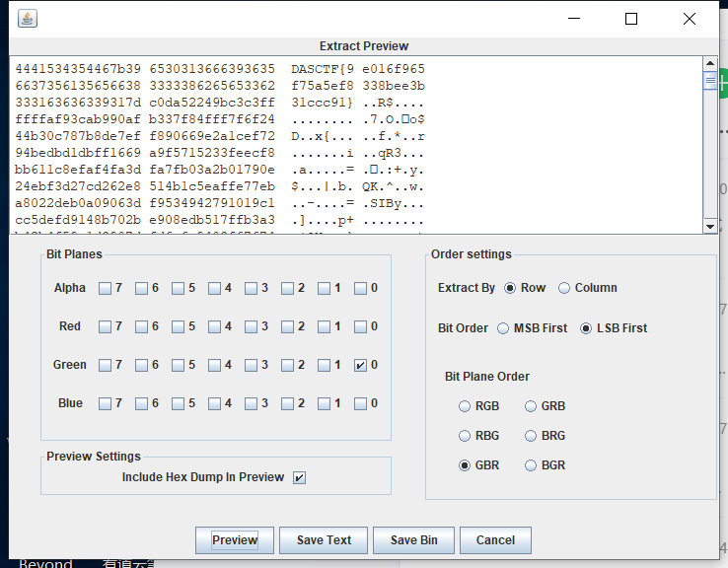The image size is (728, 568).
Task: Select GBR bit plane order
Action: point(465,465)
